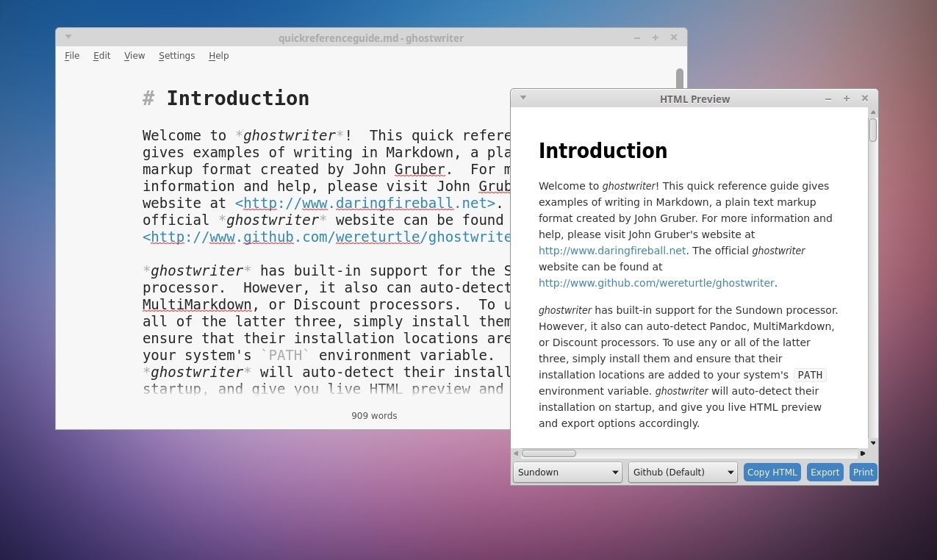Click the Copy HTML button
This screenshot has width=937, height=560.
point(772,473)
